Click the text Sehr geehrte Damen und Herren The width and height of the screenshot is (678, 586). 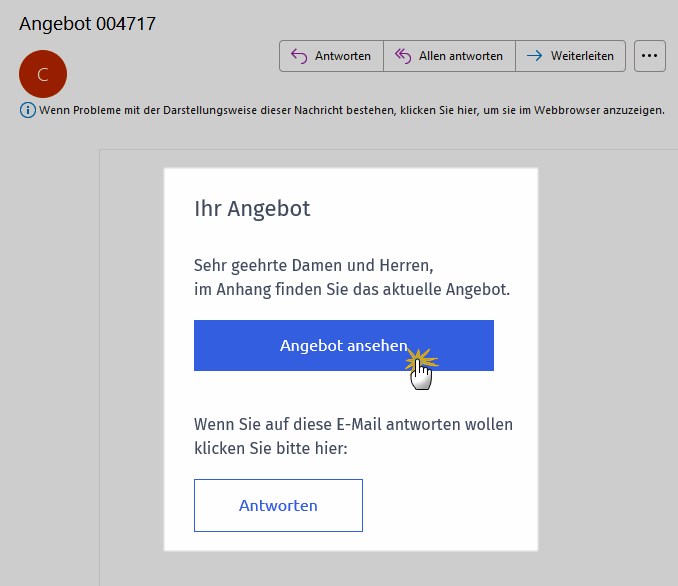[313, 266]
